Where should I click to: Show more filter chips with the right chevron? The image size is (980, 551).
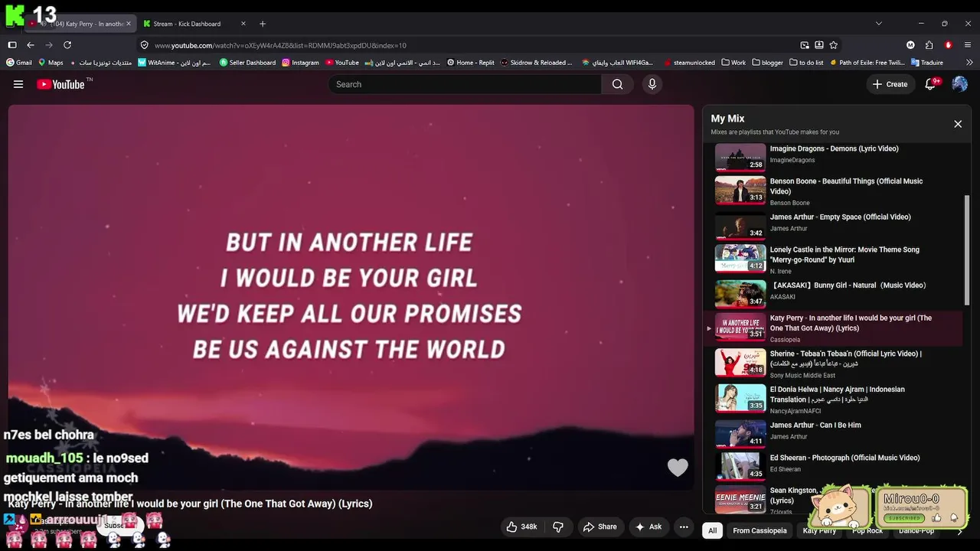coord(959,530)
